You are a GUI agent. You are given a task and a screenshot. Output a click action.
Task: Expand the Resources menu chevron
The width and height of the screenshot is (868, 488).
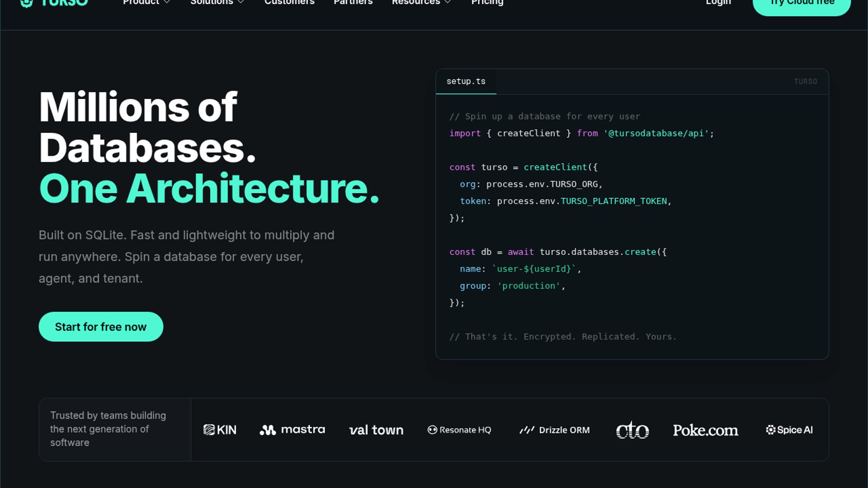coord(448,2)
